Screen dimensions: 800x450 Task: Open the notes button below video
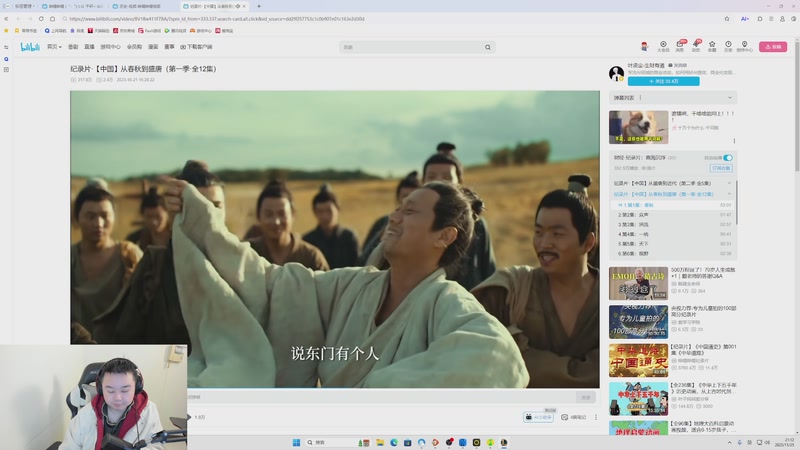[x=574, y=417]
